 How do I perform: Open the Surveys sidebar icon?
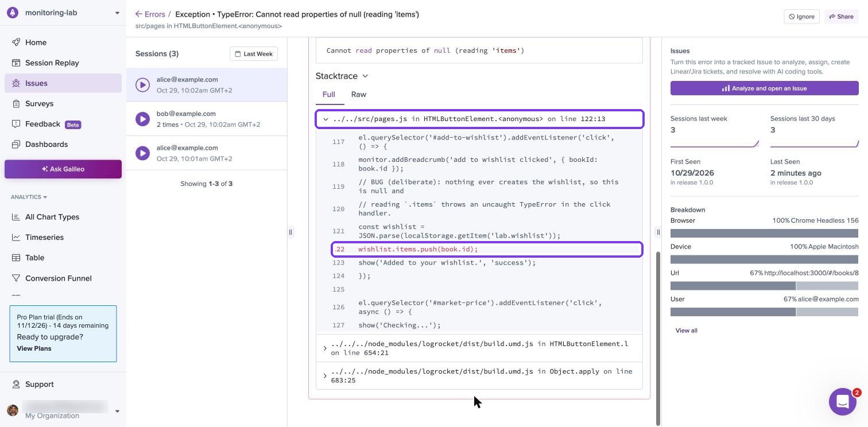[16, 103]
